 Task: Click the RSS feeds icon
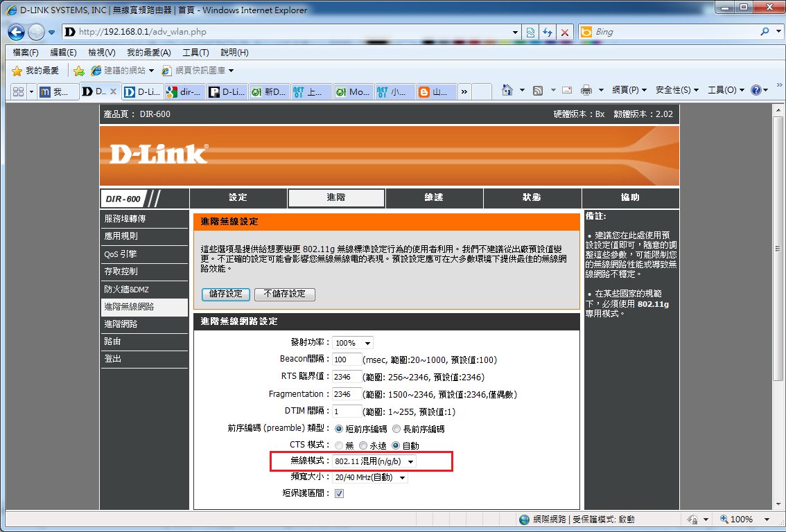pos(537,91)
